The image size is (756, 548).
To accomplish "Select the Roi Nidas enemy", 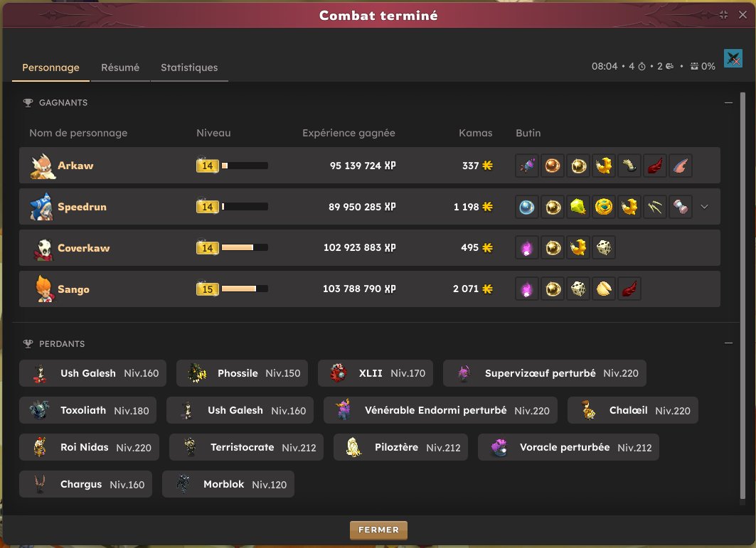I will [89, 447].
